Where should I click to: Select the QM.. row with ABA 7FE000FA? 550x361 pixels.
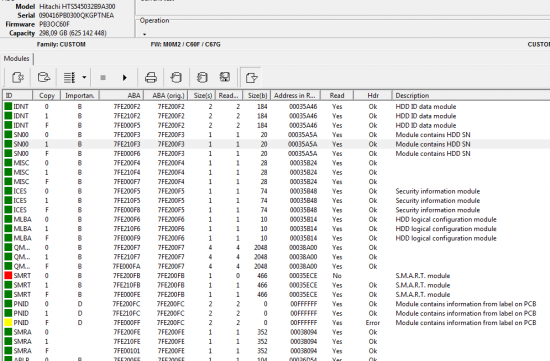coord(276,266)
